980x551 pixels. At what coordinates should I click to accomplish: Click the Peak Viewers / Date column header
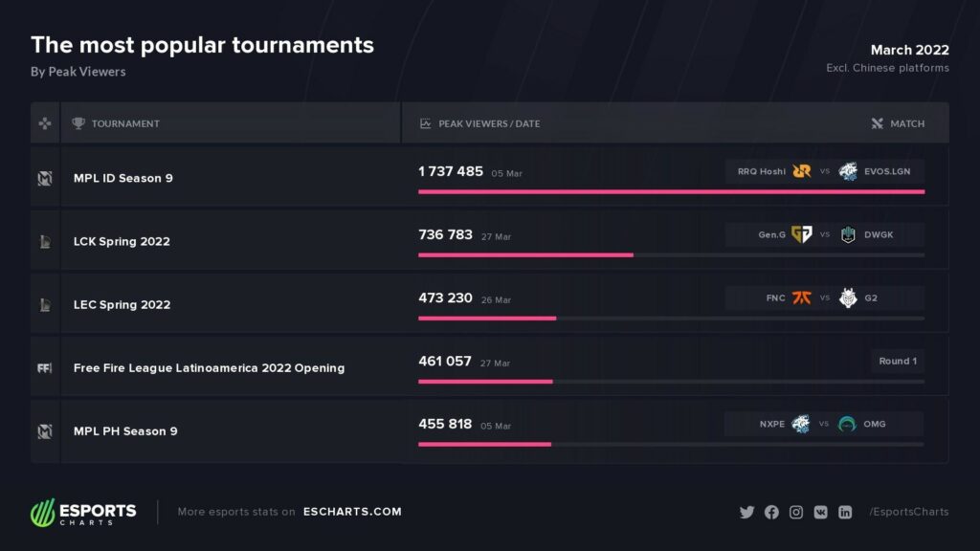[x=489, y=123]
